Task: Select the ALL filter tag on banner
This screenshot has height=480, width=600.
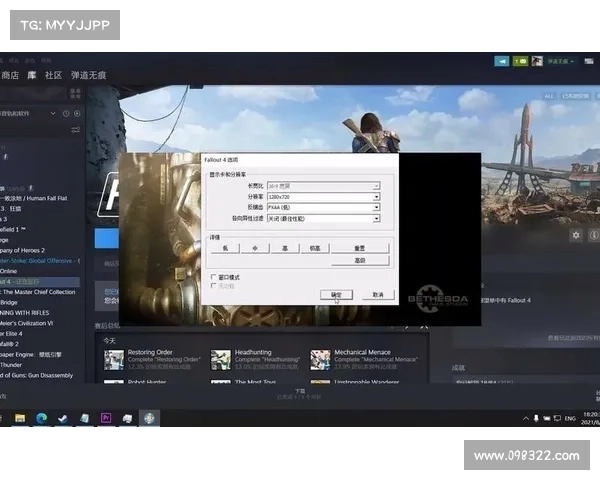Action: point(549,96)
